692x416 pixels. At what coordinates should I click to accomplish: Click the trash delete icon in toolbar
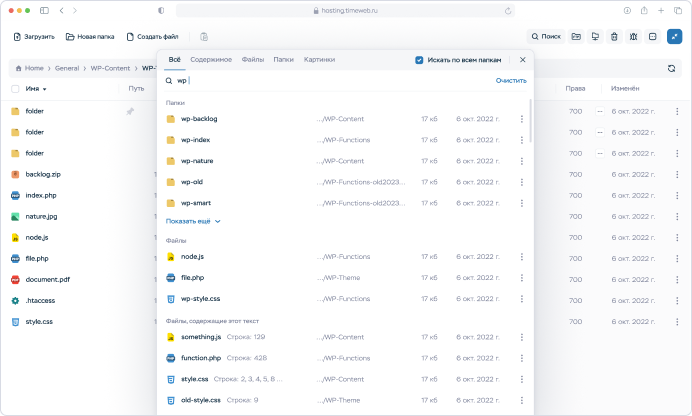click(x=614, y=37)
